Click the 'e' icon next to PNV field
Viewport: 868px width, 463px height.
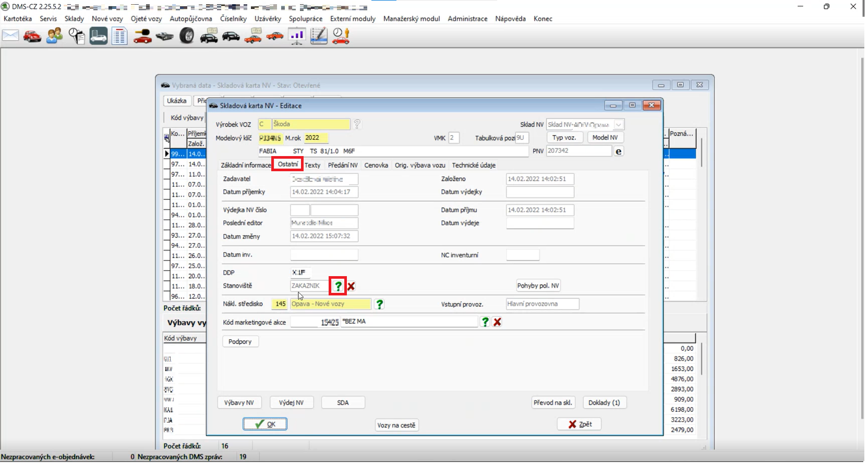pos(619,151)
